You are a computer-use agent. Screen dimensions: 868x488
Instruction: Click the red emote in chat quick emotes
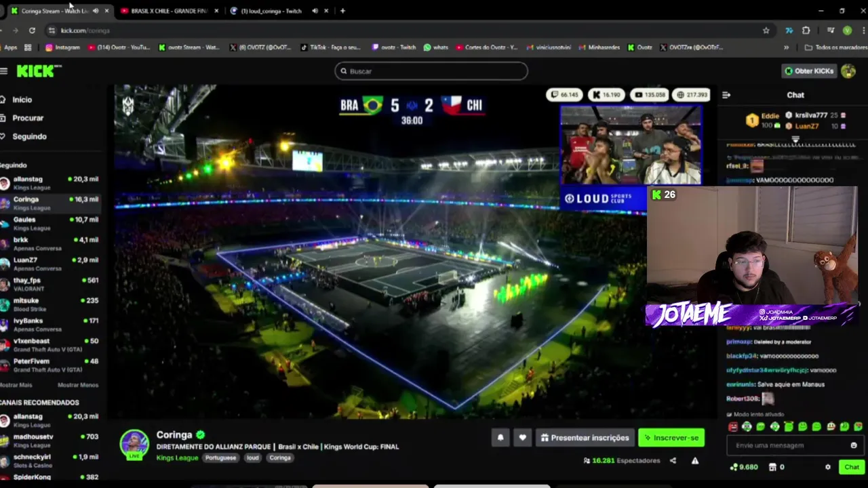(733, 427)
